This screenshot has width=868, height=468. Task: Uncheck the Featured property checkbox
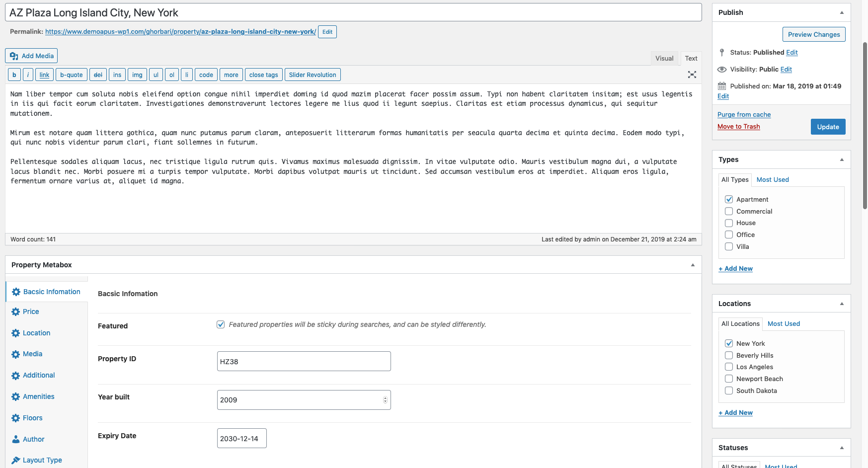coord(221,324)
